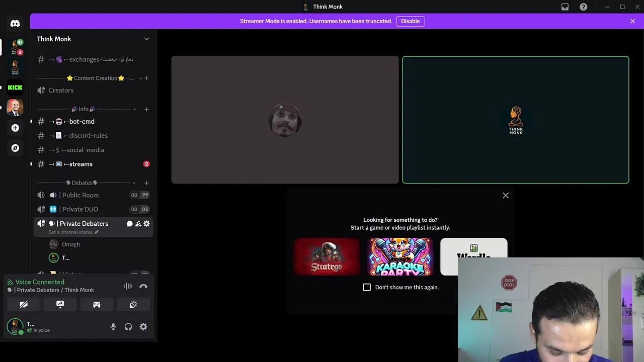This screenshot has width=644, height=362.
Task: Open the social-media channel
Action: pyautogui.click(x=93, y=150)
